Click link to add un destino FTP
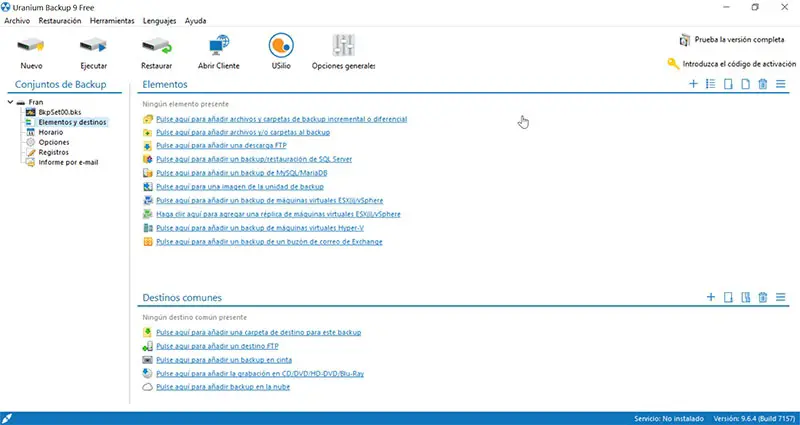 point(217,346)
